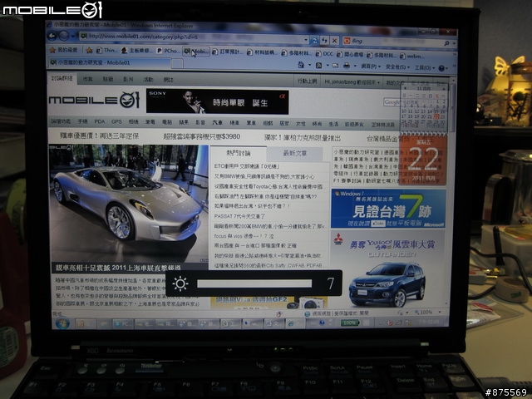Viewport: 532px width, 399px height.
Task: Click the green 100% battery indicator in taskbar
Action: click(350, 323)
